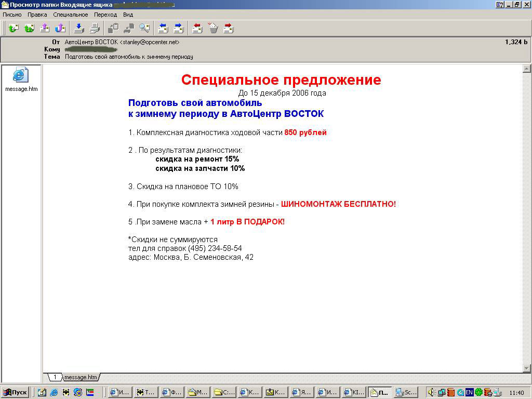The image size is (532, 399).
Task: Click the Пуск start button
Action: pos(15,392)
